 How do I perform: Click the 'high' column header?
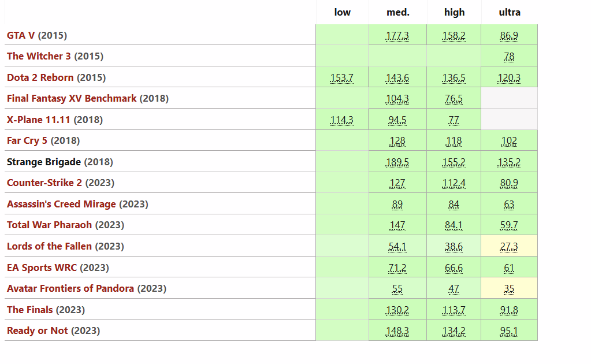454,13
